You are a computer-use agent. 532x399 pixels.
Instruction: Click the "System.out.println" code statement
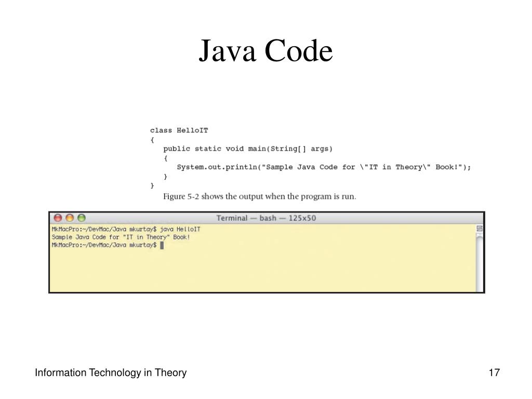tap(324, 167)
